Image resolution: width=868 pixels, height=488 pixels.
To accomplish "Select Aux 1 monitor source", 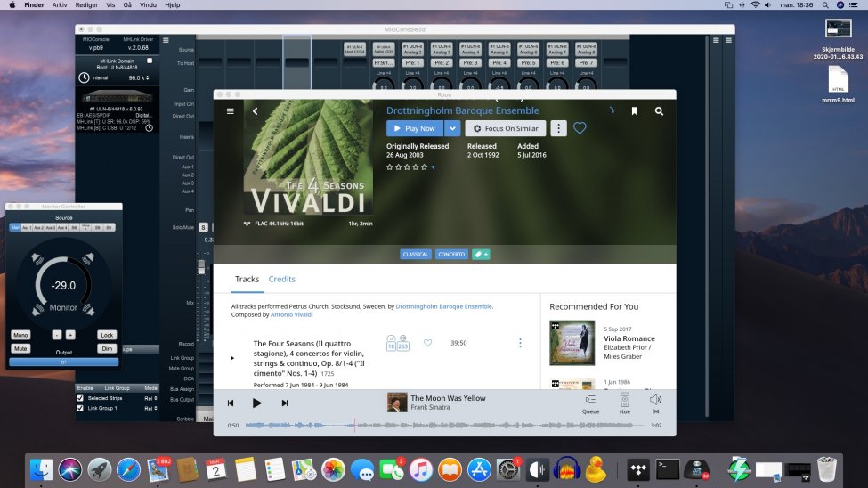I will click(x=27, y=227).
